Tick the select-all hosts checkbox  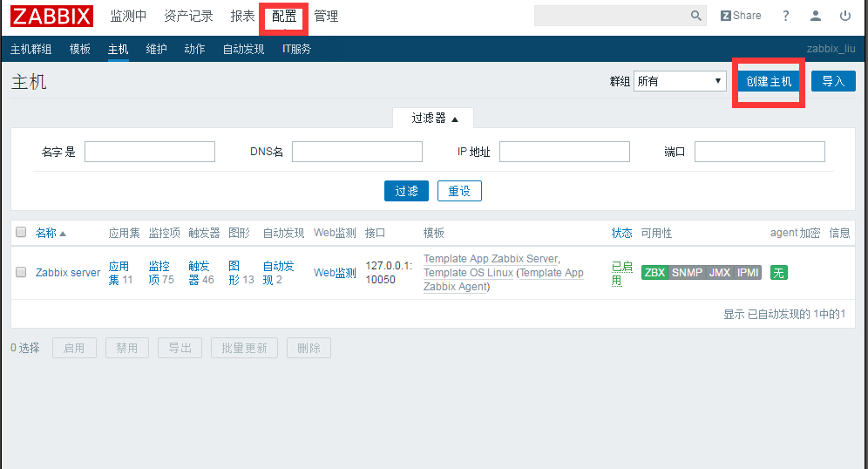tap(21, 232)
